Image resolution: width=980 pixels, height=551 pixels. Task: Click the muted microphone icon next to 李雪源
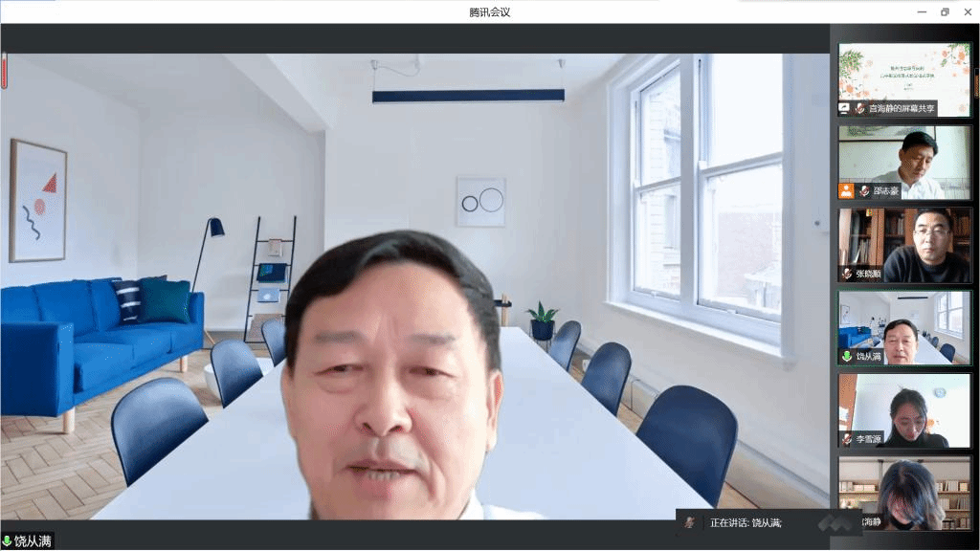point(847,439)
